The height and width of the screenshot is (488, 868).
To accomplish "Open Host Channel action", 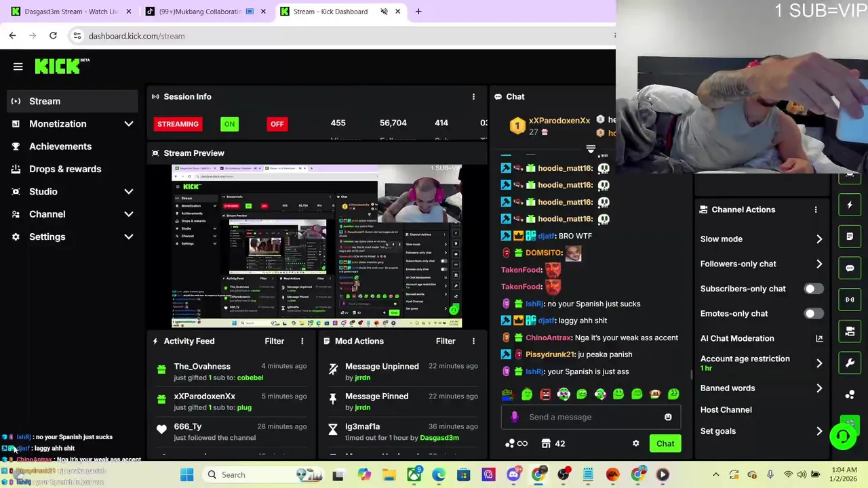I will 726,409.
